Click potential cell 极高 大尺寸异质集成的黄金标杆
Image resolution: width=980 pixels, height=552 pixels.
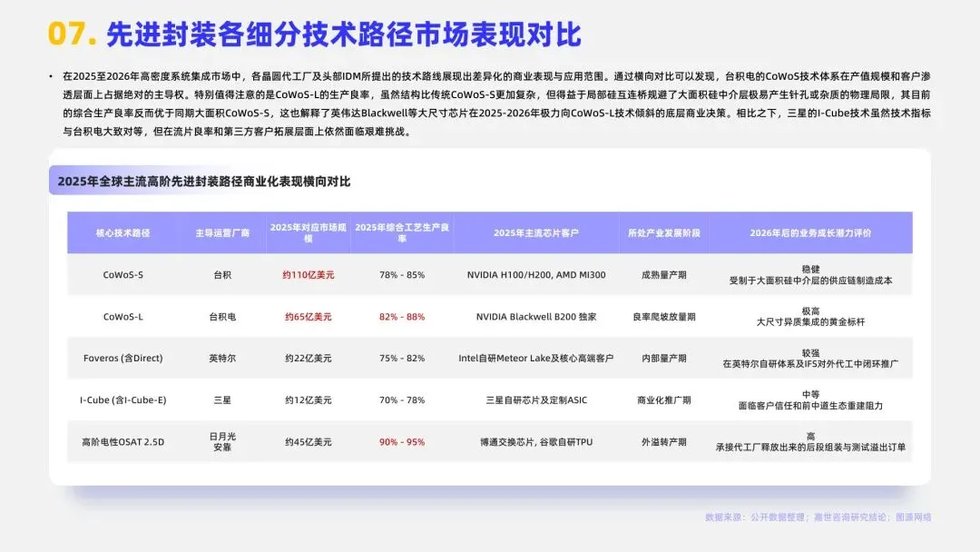[x=810, y=316]
